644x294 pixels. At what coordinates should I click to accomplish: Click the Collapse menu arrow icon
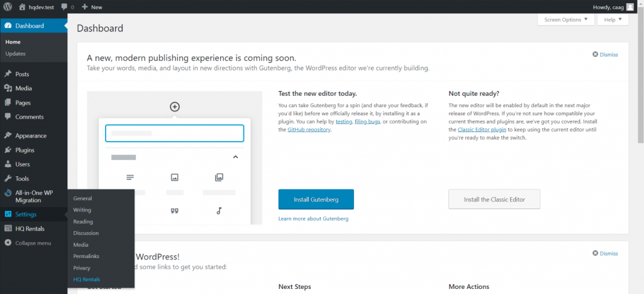(x=8, y=243)
